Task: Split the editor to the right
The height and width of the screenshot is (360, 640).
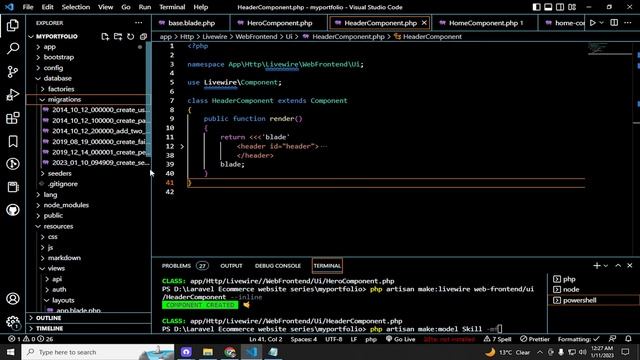Action: click(614, 23)
